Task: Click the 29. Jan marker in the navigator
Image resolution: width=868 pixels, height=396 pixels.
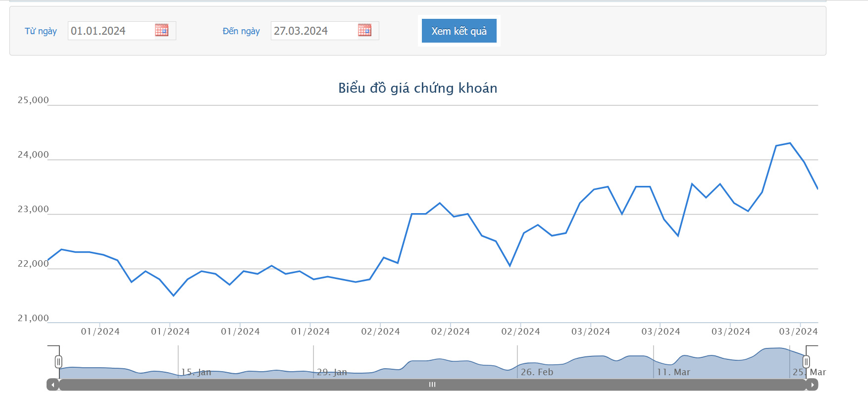Action: point(332,372)
